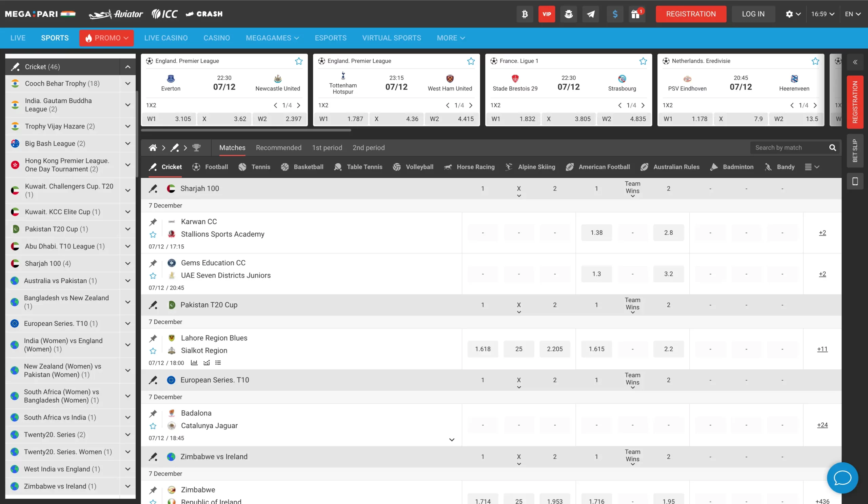The height and width of the screenshot is (504, 868).
Task: Open the PROMO dropdown menu
Action: pos(106,38)
